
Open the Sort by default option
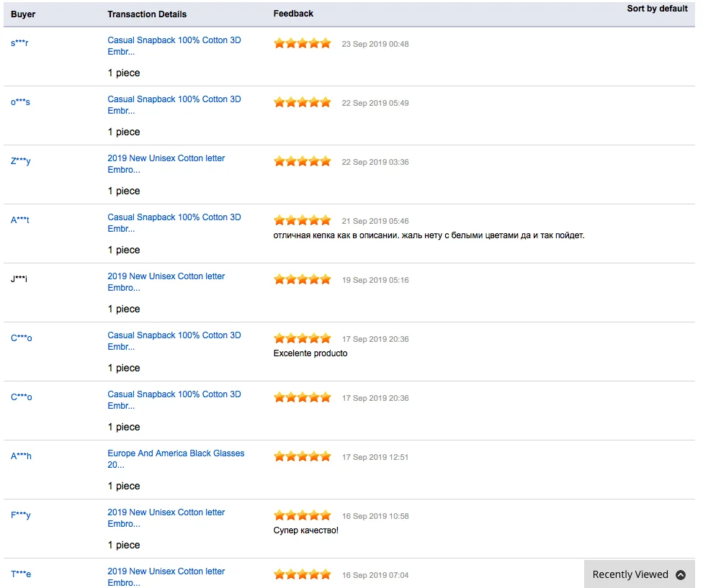pyautogui.click(x=657, y=9)
